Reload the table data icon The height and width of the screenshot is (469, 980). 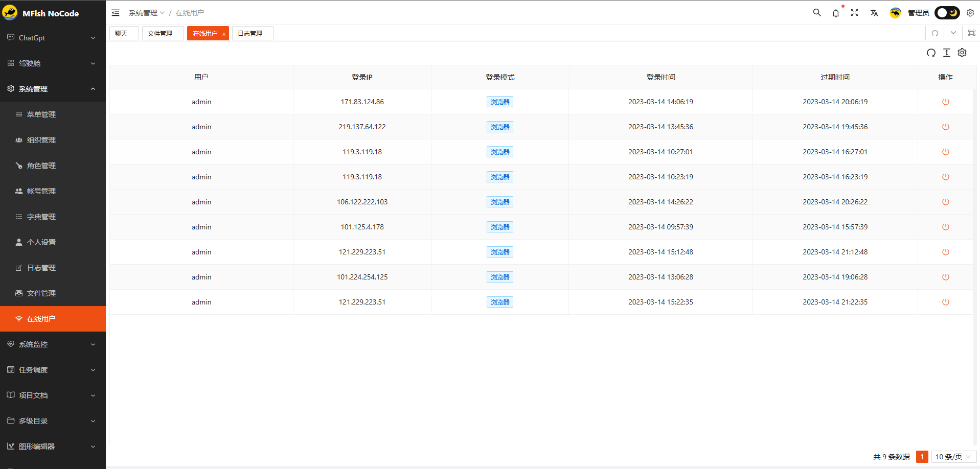point(931,53)
